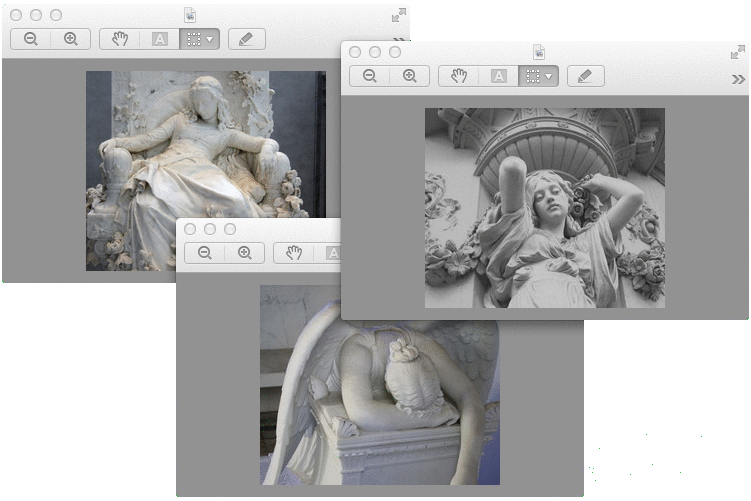Click document proxy icon in raised-arms statue window title
Viewport: 751px width, 501px height.
pos(539,52)
